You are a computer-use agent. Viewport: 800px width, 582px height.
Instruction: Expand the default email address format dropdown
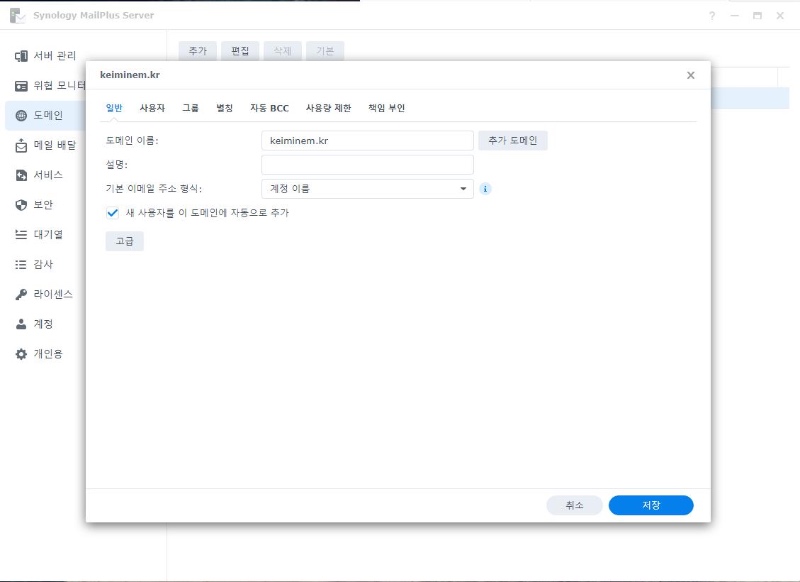tap(367, 189)
